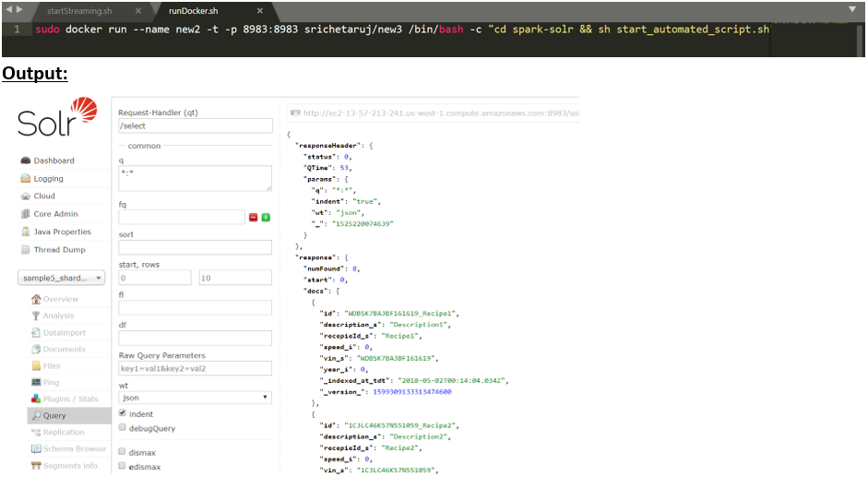
Task: Enable the dismax checkbox
Action: tap(123, 451)
